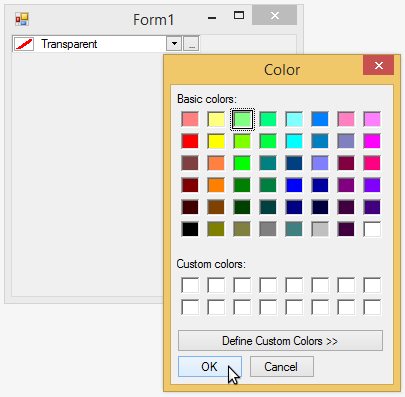Select the bottom-right empty custom color slot
The image size is (405, 397).
372,307
